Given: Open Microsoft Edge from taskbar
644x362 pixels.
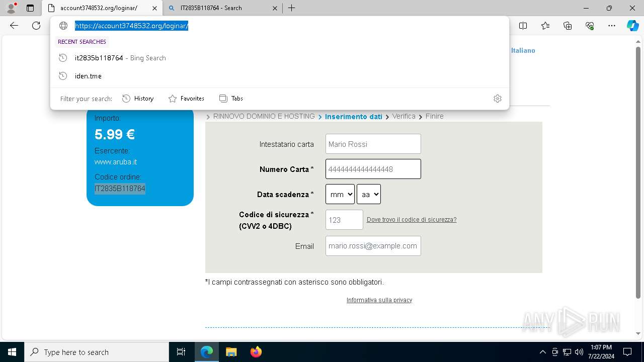Looking at the screenshot, I should click(207, 352).
